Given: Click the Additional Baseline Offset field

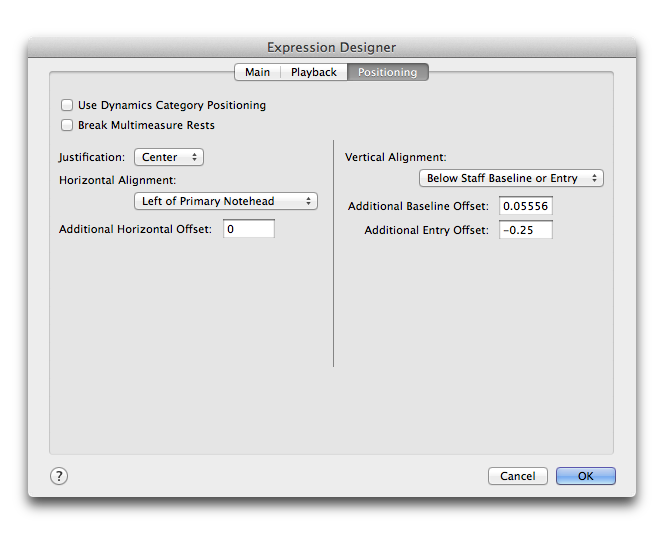Looking at the screenshot, I should 526,206.
